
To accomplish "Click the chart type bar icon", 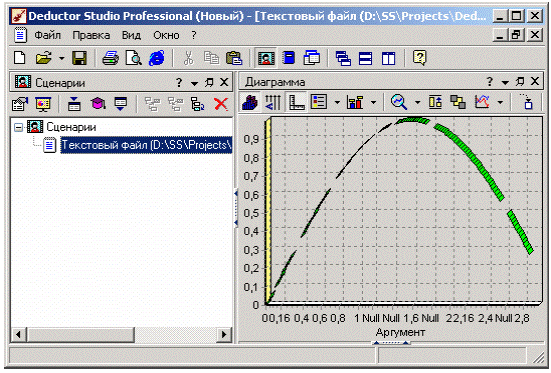I will (x=355, y=102).
